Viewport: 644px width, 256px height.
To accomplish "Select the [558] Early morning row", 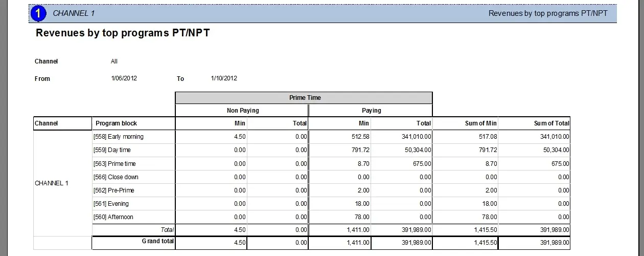I will tap(118, 137).
